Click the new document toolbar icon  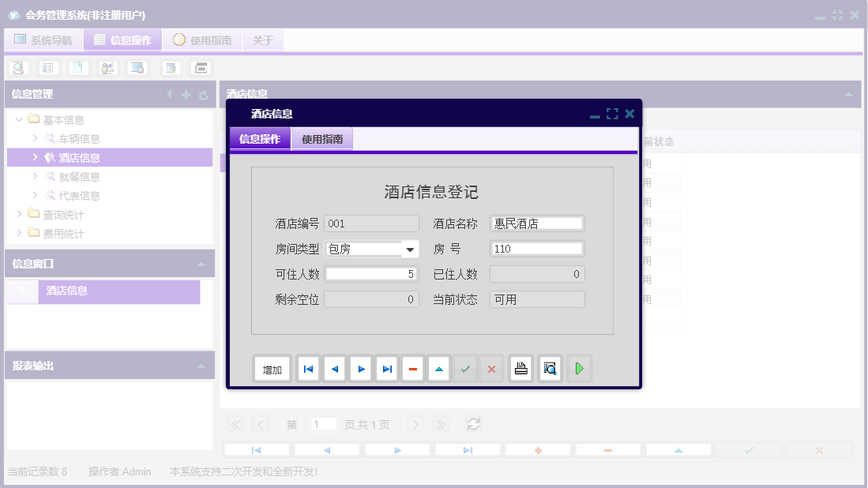coord(77,67)
